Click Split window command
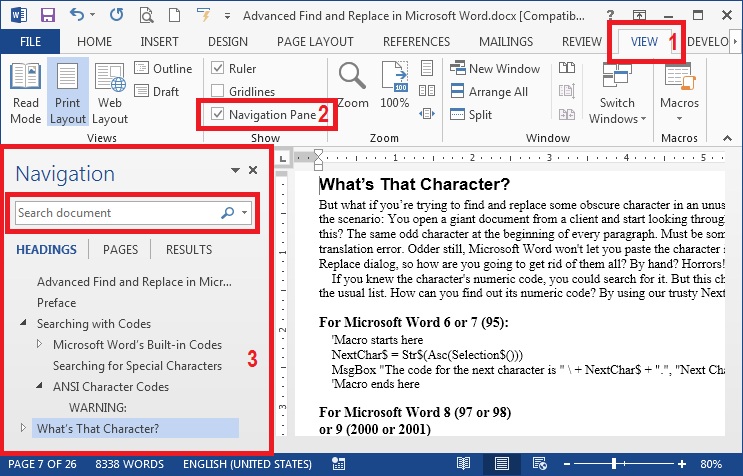Image resolution: width=743 pixels, height=476 pixels. tap(471, 115)
